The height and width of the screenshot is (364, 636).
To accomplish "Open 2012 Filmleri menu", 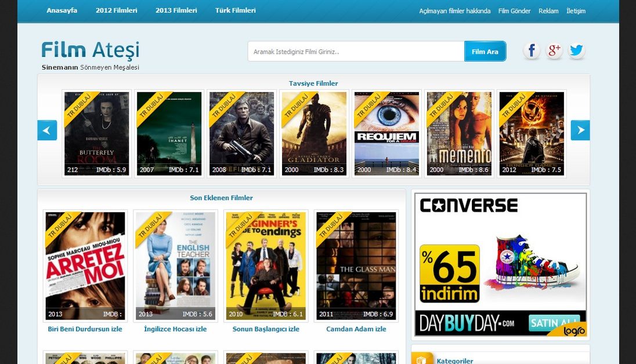I will [117, 10].
